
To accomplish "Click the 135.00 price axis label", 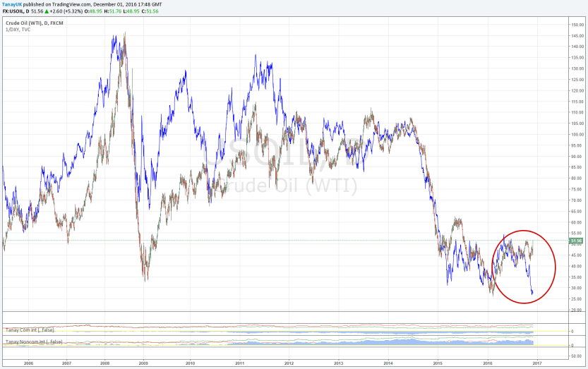I will click(x=577, y=58).
